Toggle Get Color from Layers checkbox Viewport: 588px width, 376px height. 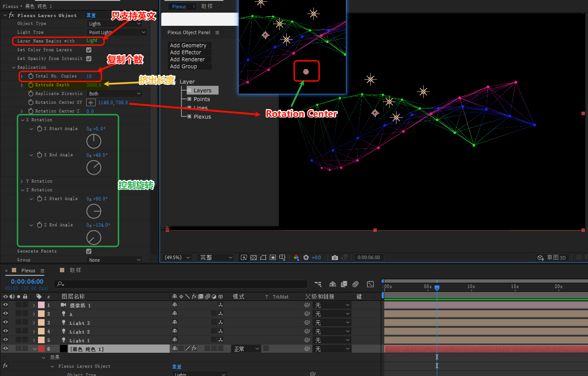pyautogui.click(x=89, y=50)
